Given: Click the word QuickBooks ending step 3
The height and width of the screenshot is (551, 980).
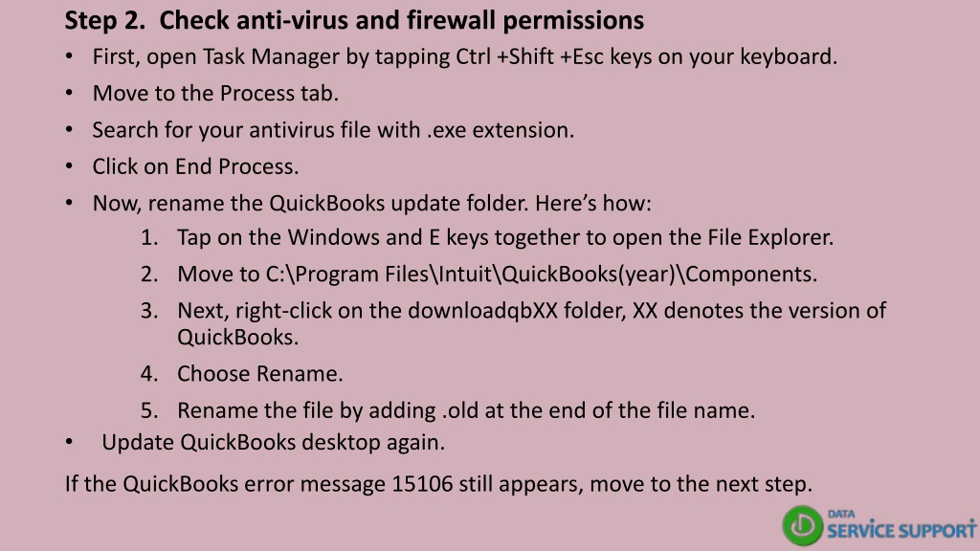Looking at the screenshot, I should (237, 338).
